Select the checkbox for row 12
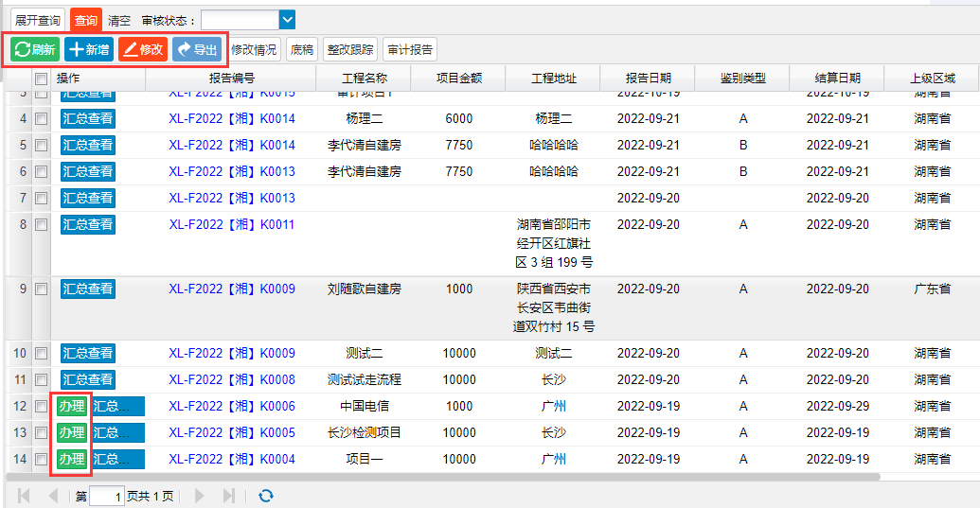The height and width of the screenshot is (508, 980). [41, 406]
